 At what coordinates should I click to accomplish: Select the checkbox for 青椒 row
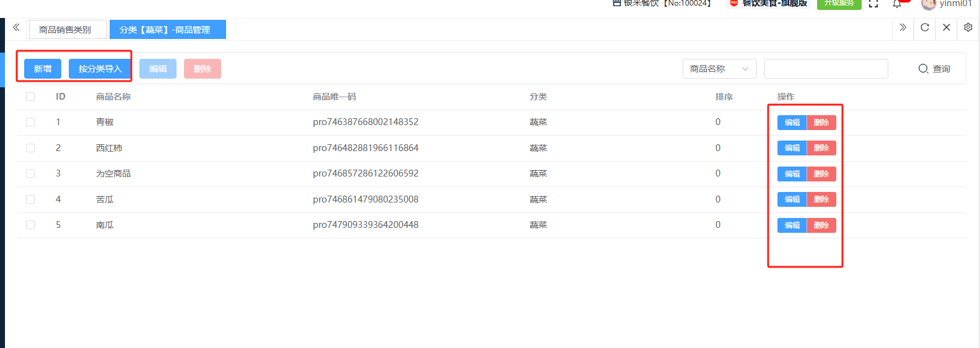pos(30,122)
